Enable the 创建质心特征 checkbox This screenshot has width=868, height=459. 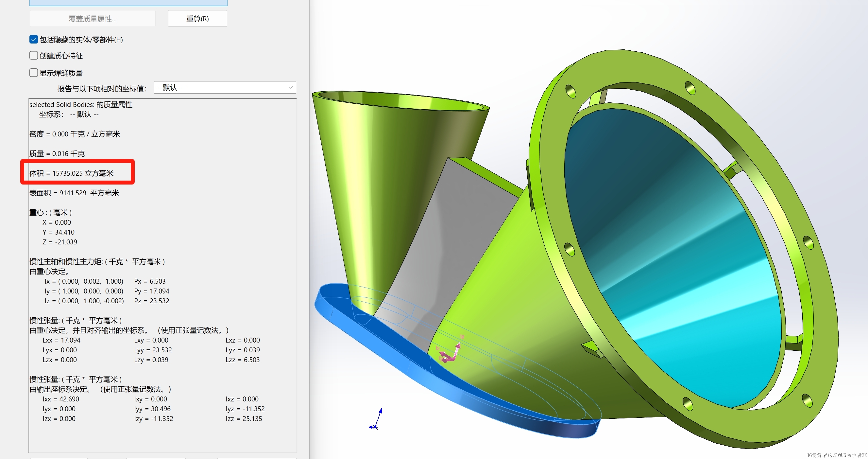[x=34, y=55]
